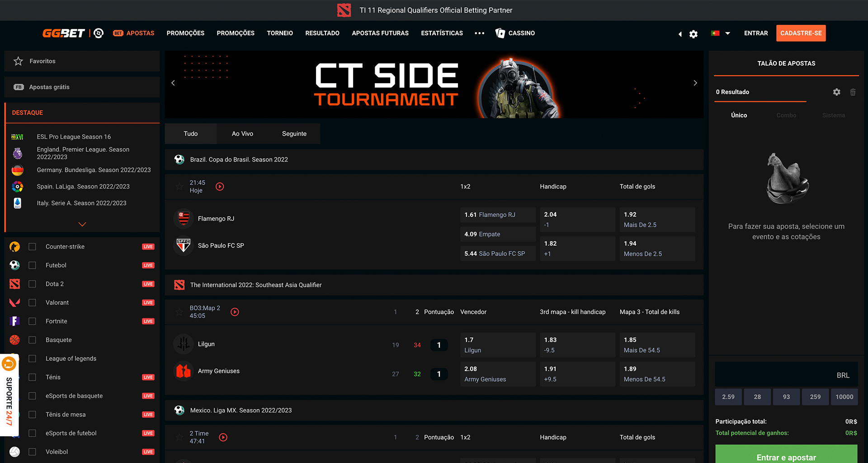This screenshot has width=868, height=463.
Task: Click the Basquete basketball icon
Action: (x=14, y=340)
